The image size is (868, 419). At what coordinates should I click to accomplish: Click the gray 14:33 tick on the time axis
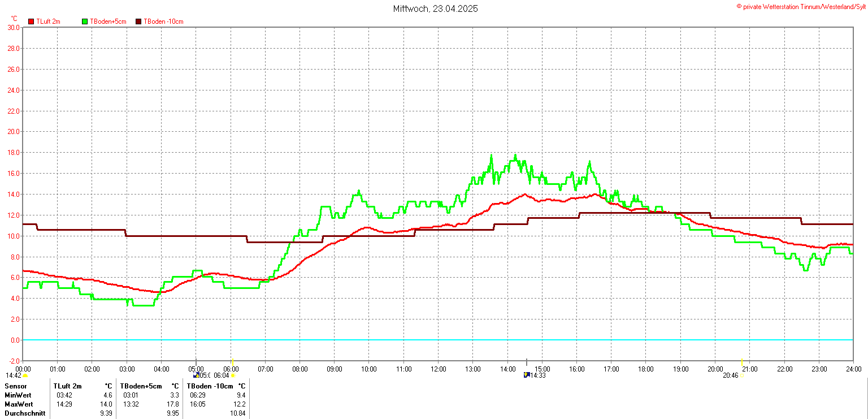coord(527,362)
